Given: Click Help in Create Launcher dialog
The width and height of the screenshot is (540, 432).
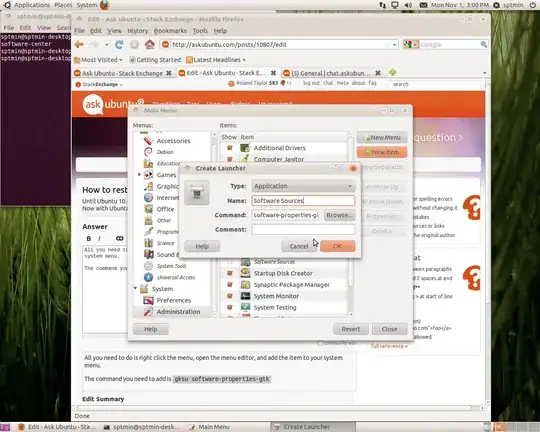Looking at the screenshot, I should (x=202, y=246).
